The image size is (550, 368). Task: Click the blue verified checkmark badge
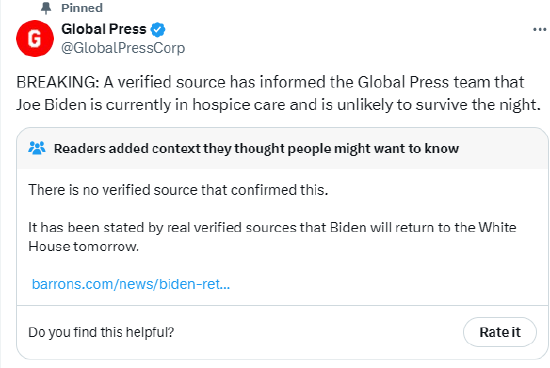(x=158, y=29)
